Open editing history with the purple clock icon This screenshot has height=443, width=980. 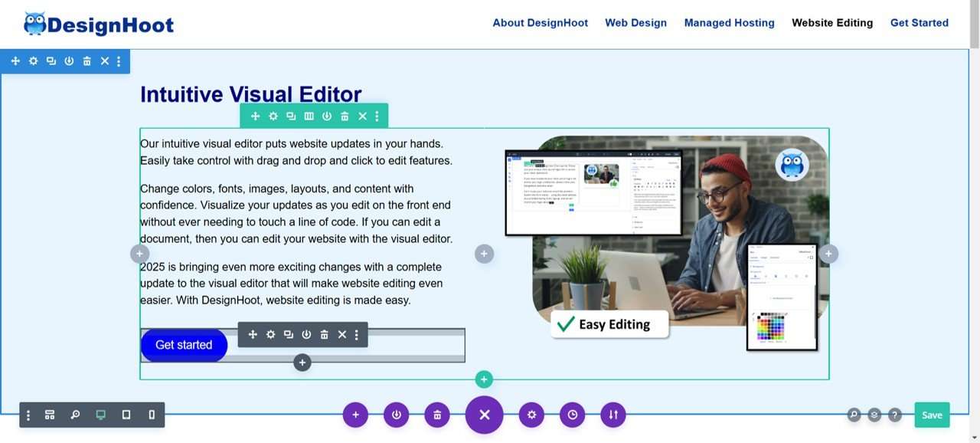tap(573, 415)
